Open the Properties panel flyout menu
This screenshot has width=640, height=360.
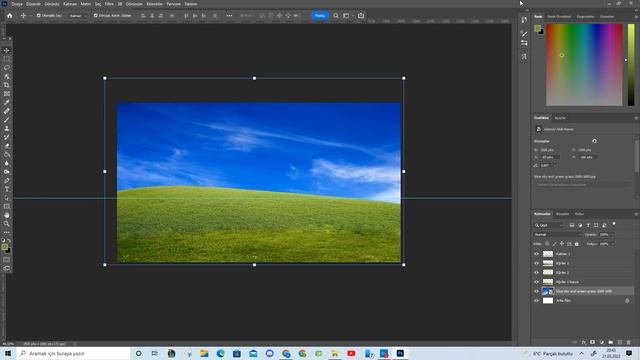point(636,118)
